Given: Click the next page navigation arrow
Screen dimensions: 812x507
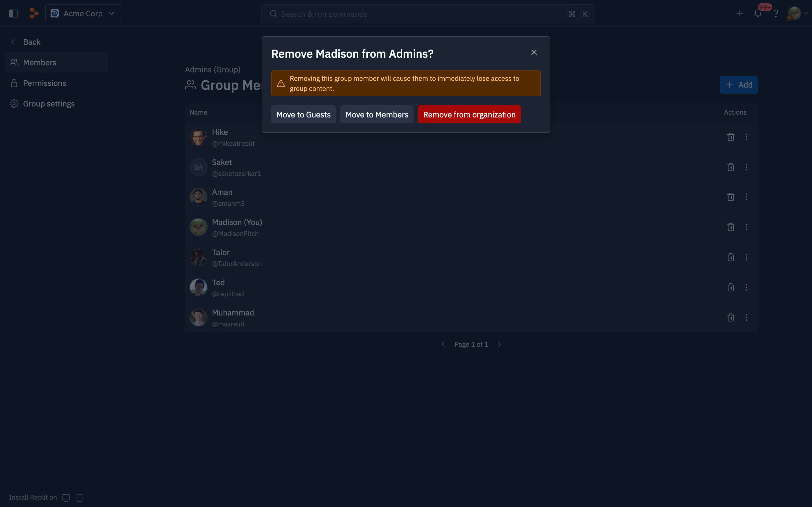Looking at the screenshot, I should tap(499, 344).
